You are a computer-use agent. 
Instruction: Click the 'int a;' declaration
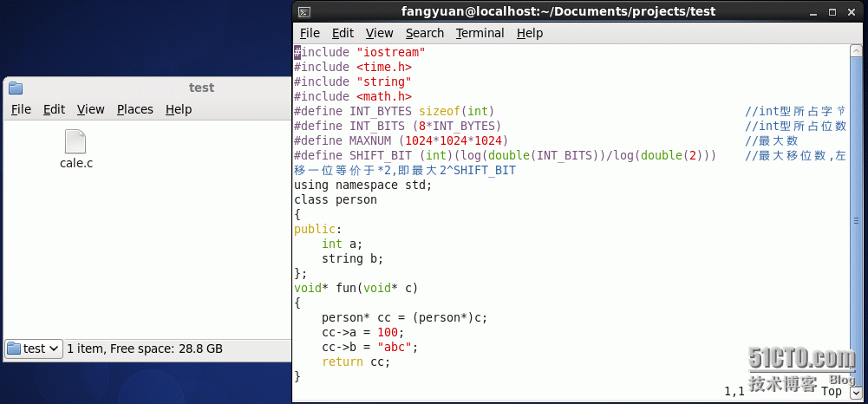(x=343, y=244)
